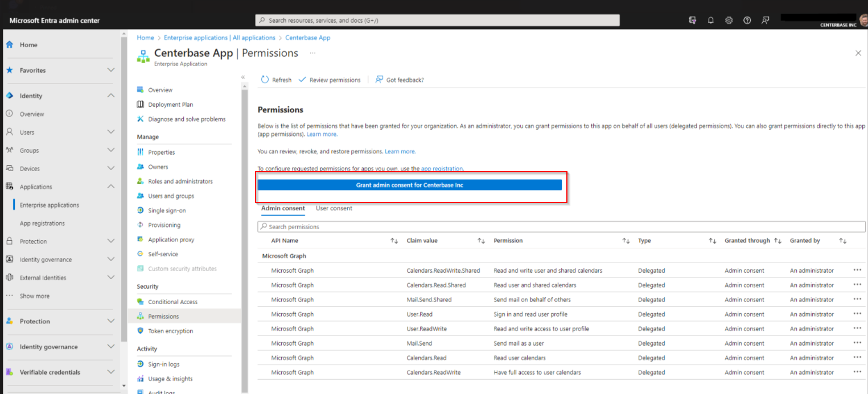Open Roles and administrators
This screenshot has width=868, height=394.
[x=180, y=181]
